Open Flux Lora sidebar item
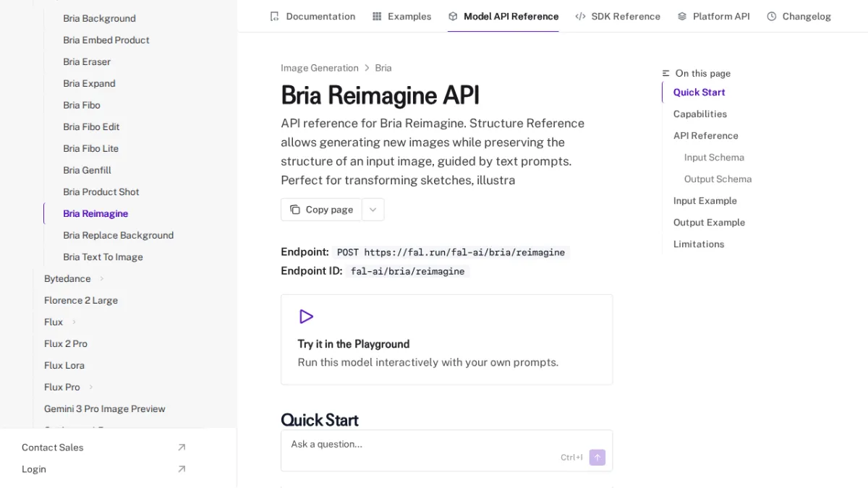 [64, 365]
